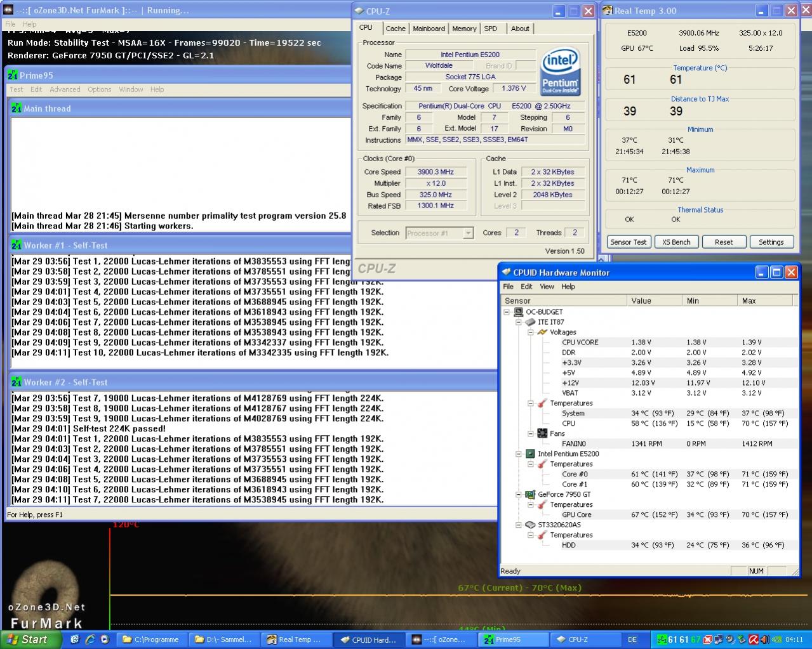Click the CPU-Z title bar icon

click(x=359, y=11)
